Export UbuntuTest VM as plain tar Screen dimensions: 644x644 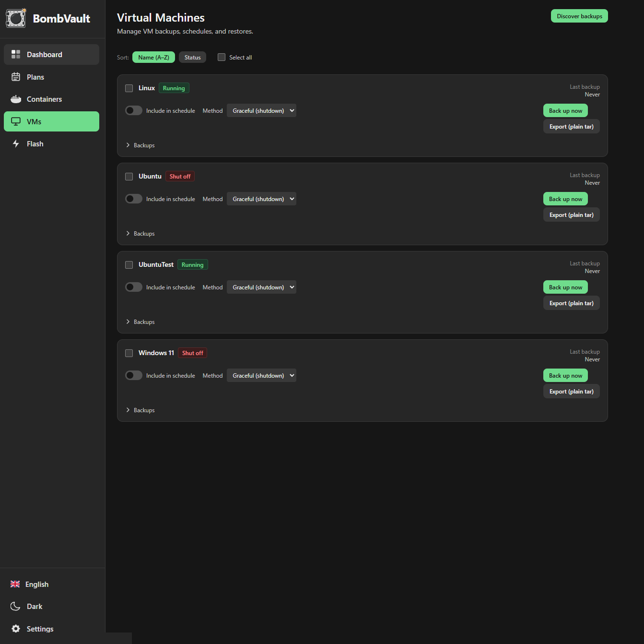[572, 303]
